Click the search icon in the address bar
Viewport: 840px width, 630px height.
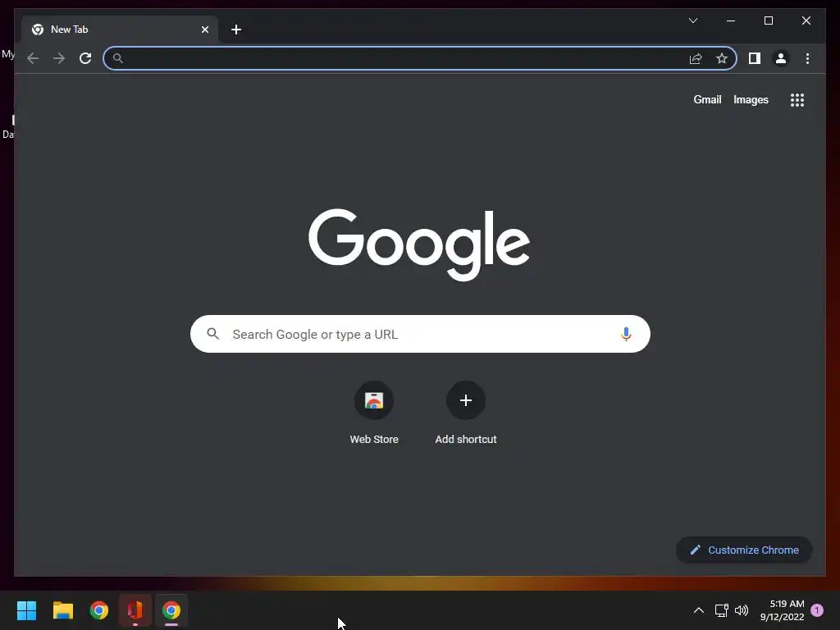coord(118,58)
